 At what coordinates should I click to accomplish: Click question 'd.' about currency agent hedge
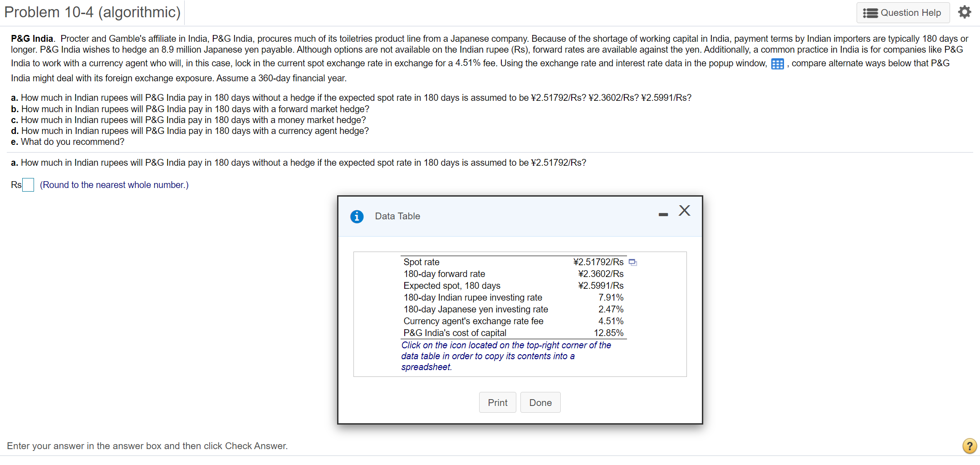click(x=190, y=131)
